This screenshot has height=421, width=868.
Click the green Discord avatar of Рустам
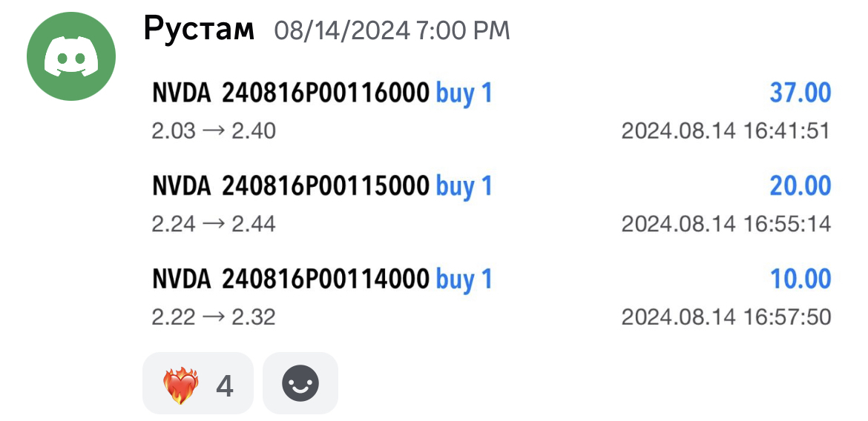click(71, 56)
